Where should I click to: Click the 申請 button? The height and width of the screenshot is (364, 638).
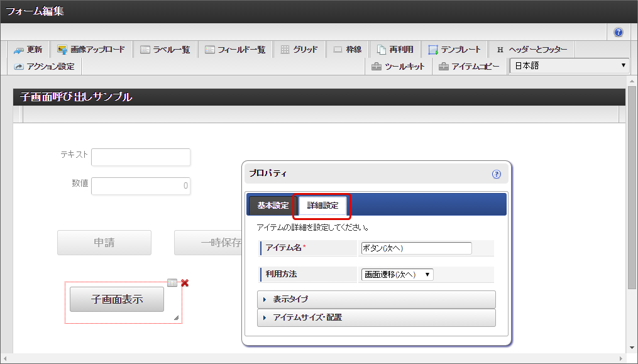click(x=104, y=243)
